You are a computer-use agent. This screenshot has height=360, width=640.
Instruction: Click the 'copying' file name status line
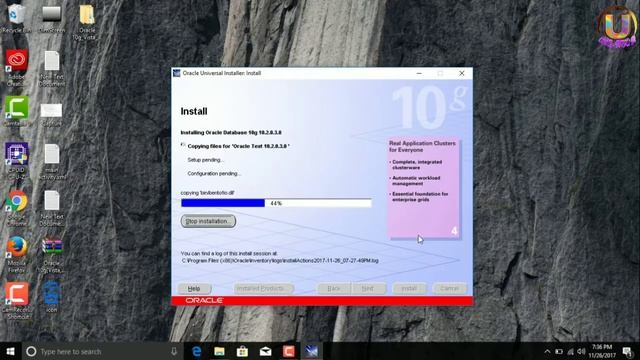coord(207,193)
